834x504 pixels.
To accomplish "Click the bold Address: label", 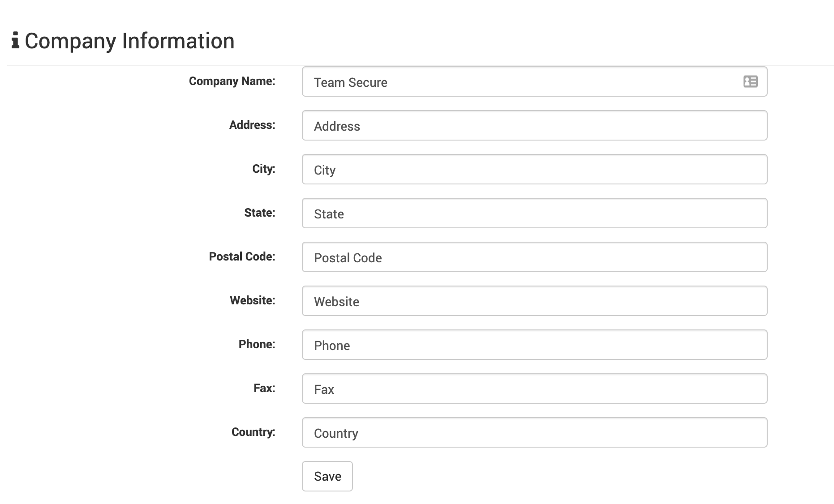I will tap(252, 125).
